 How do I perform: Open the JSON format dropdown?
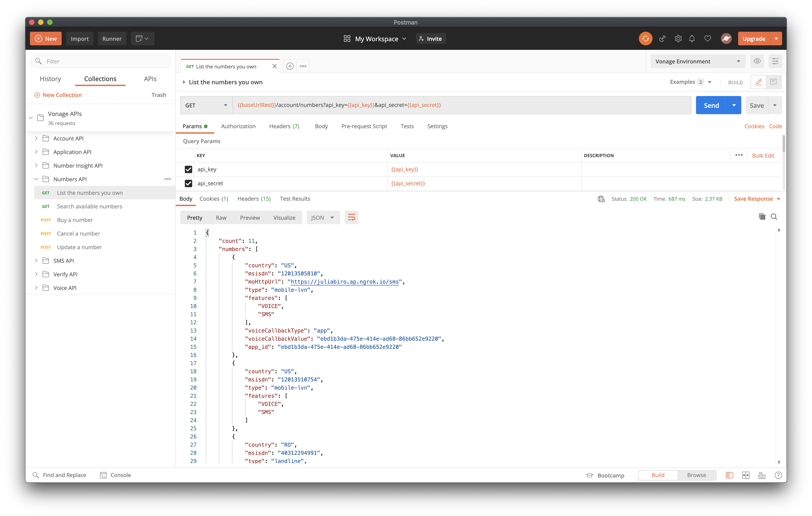(323, 218)
